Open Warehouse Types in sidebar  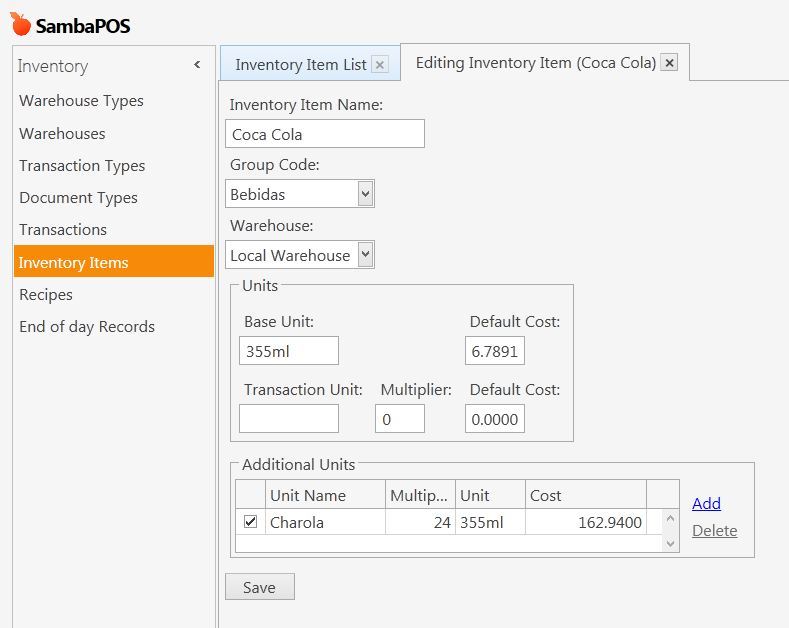point(82,101)
